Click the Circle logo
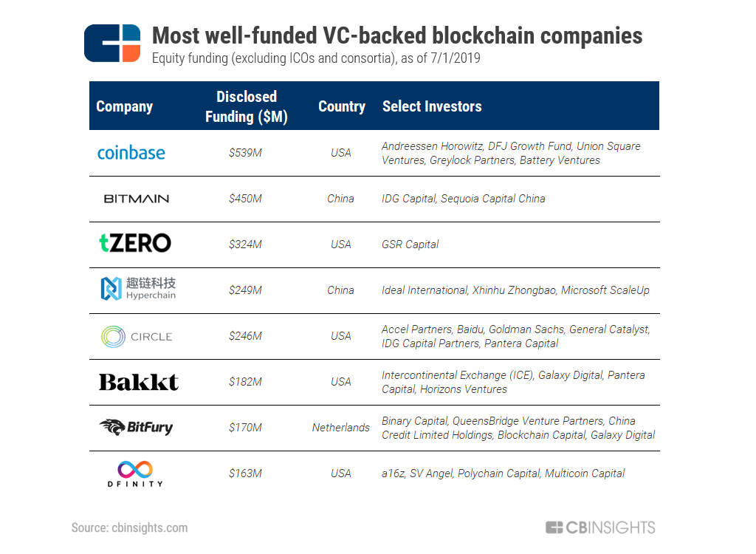 [137, 336]
